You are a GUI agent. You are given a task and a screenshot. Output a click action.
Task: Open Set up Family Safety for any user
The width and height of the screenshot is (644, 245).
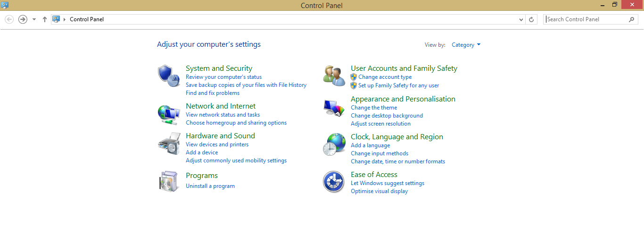(x=398, y=85)
